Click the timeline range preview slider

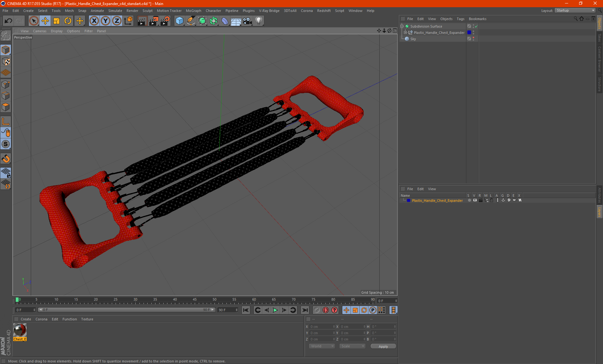127,310
